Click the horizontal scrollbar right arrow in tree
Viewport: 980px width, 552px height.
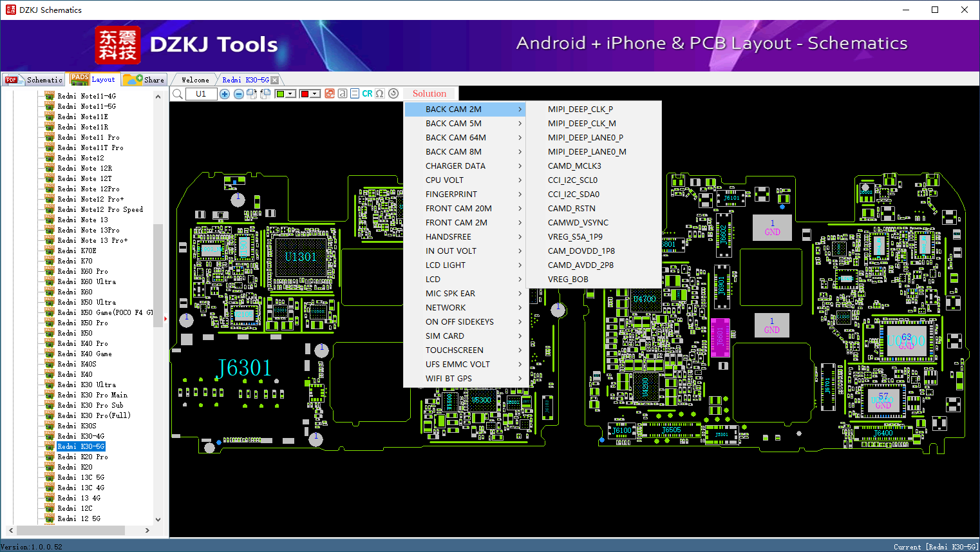[147, 530]
